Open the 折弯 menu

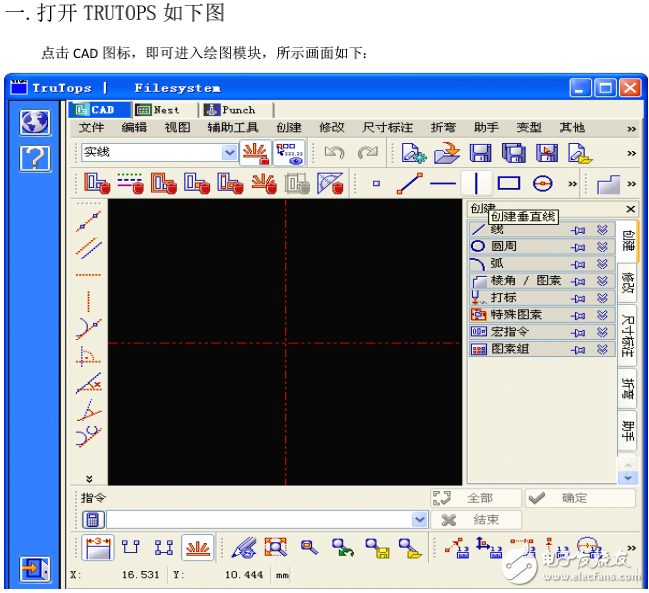coord(443,127)
